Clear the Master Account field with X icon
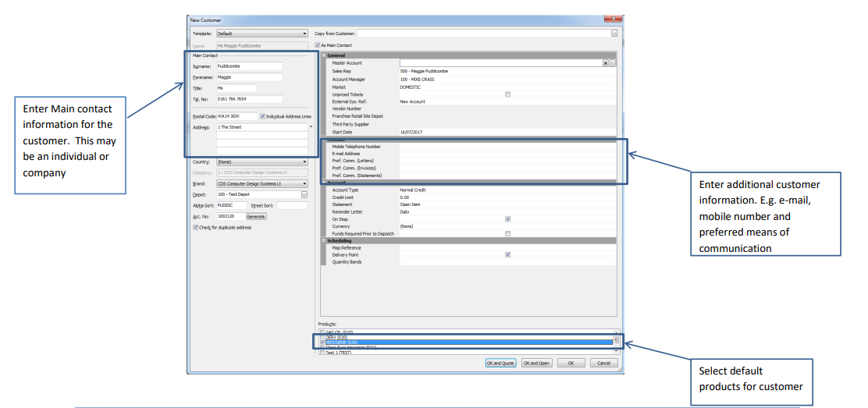Screen dimensions: 868x408 pyautogui.click(x=606, y=63)
